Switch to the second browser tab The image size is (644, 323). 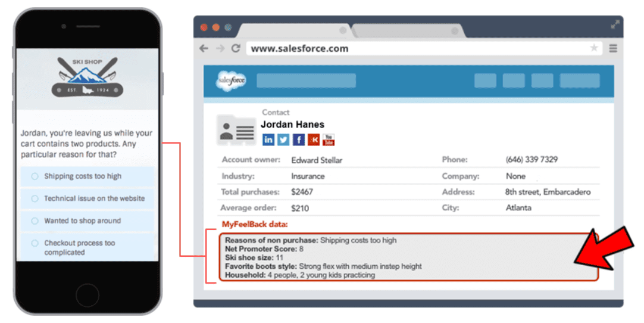coord(409,31)
